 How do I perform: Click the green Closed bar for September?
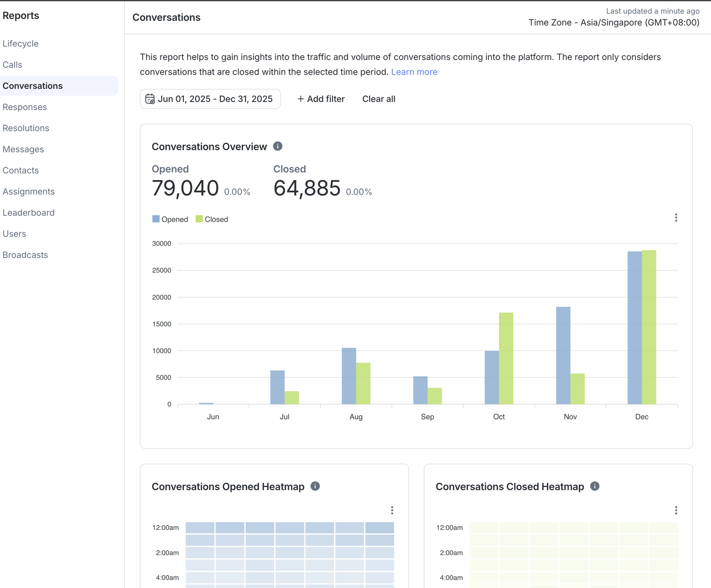tap(435, 396)
